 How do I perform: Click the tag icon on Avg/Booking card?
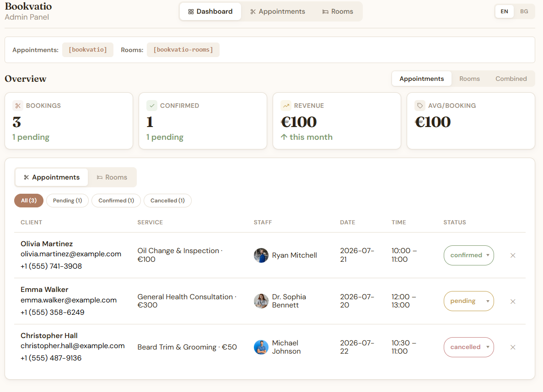pyautogui.click(x=420, y=106)
